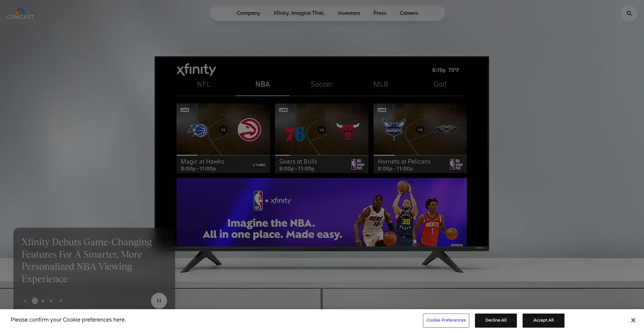Dismiss the cookie banner with X

pos(633,320)
